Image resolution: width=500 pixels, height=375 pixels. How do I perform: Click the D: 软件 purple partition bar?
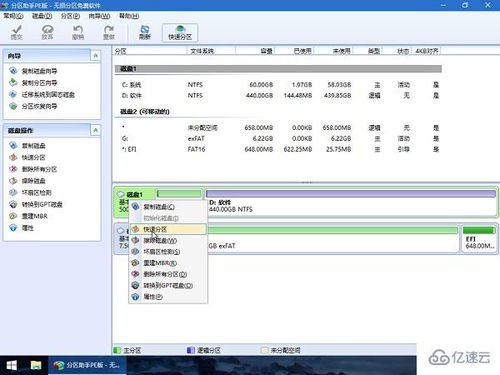351,193
